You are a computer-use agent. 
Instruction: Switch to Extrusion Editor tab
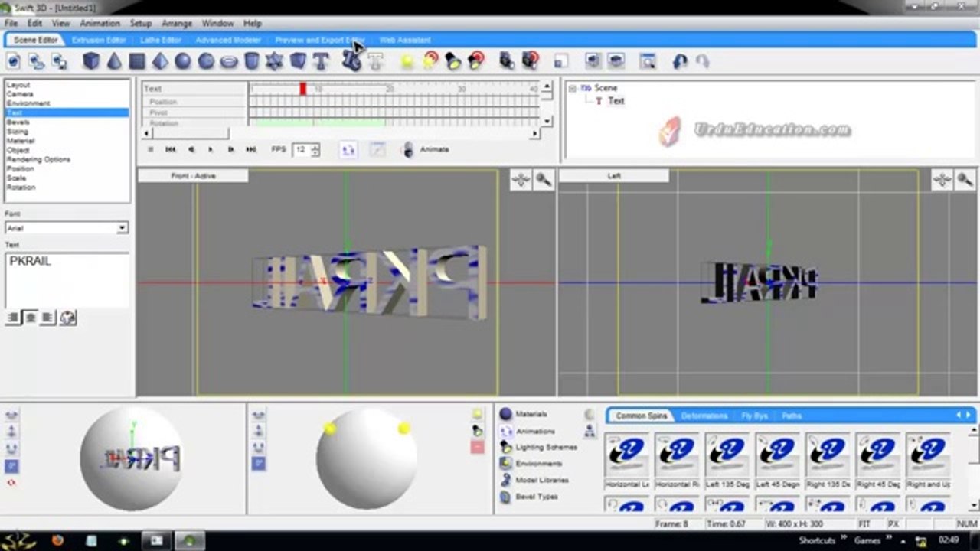pos(99,40)
